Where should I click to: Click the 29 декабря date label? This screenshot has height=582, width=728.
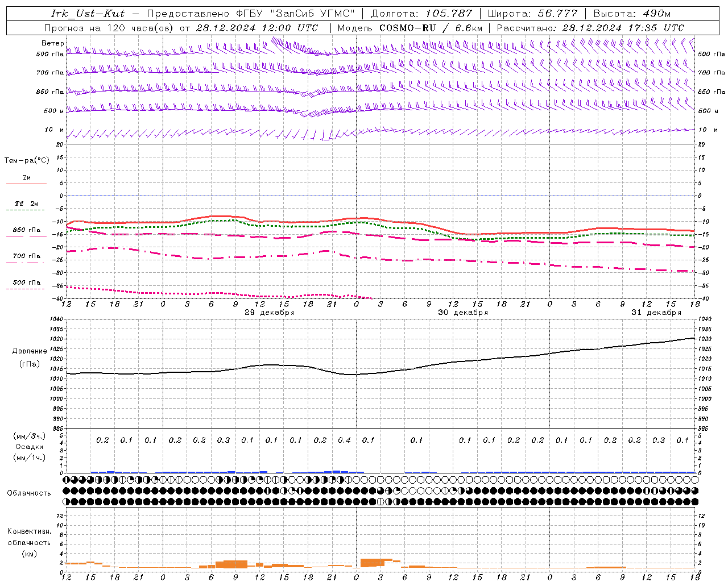pyautogui.click(x=270, y=313)
